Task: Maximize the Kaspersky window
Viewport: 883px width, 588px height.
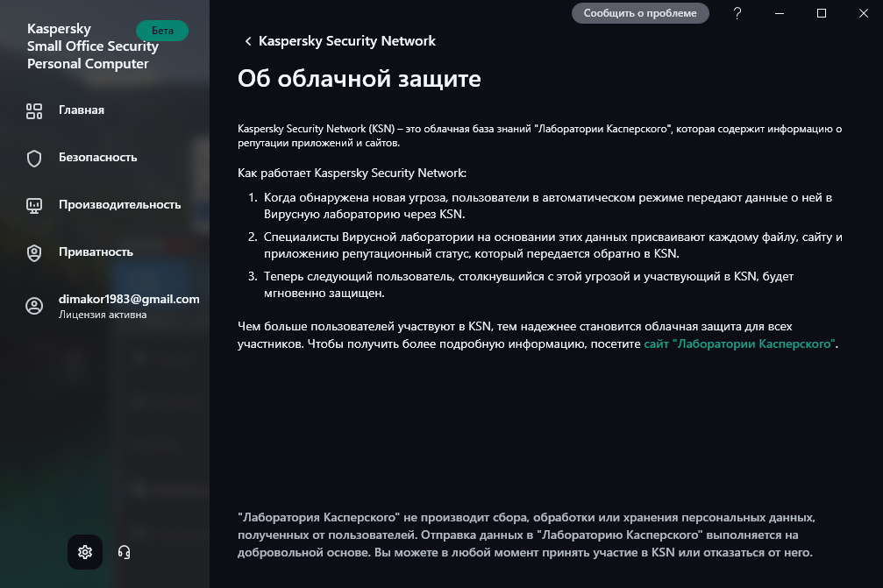Action: point(822,13)
